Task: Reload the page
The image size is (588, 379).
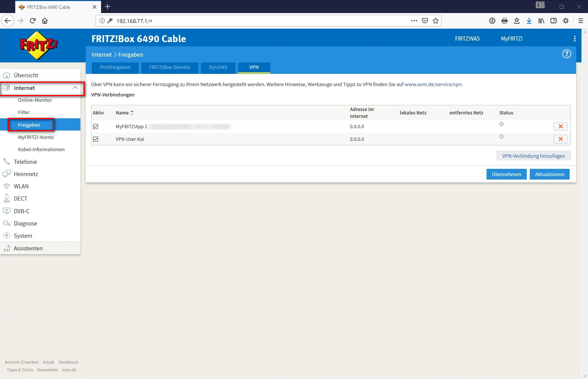Action: tap(33, 21)
